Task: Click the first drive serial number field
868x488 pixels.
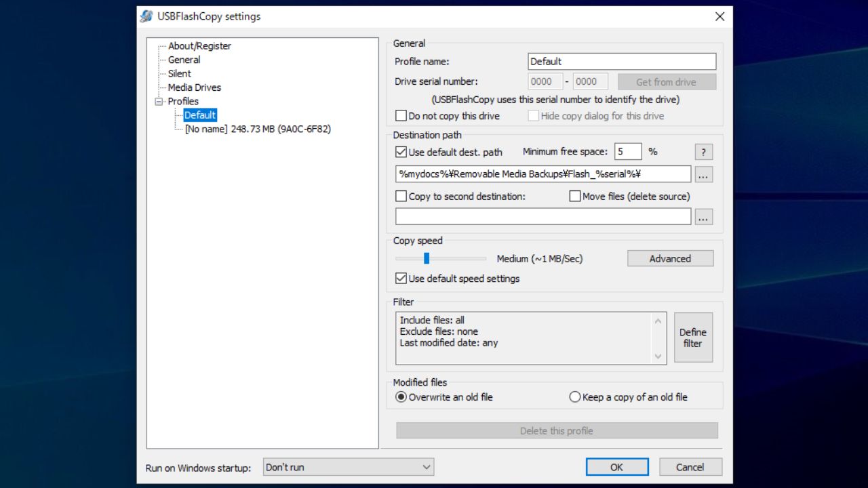Action: 545,82
